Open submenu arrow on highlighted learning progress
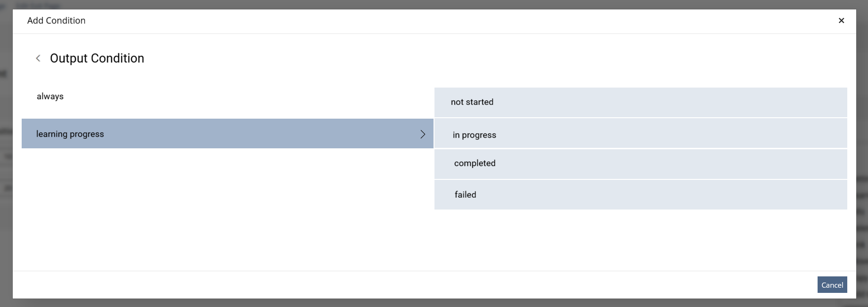Screen dimensions: 868x307 423,134
